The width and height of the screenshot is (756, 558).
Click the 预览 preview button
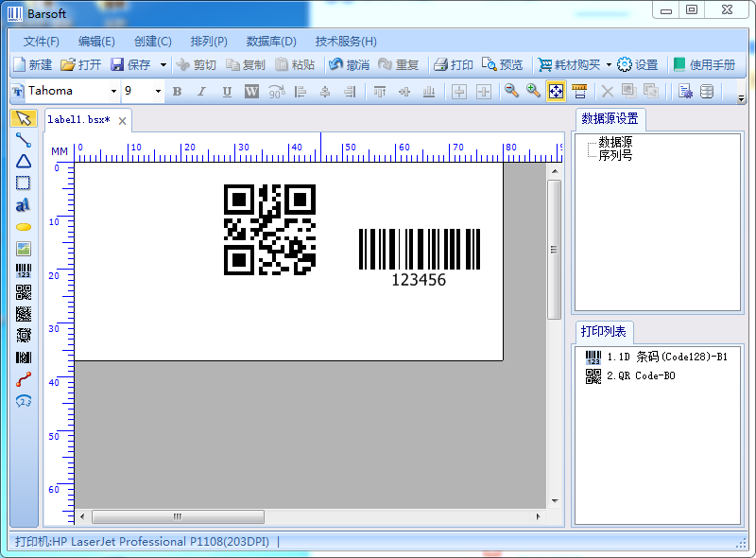tap(502, 64)
